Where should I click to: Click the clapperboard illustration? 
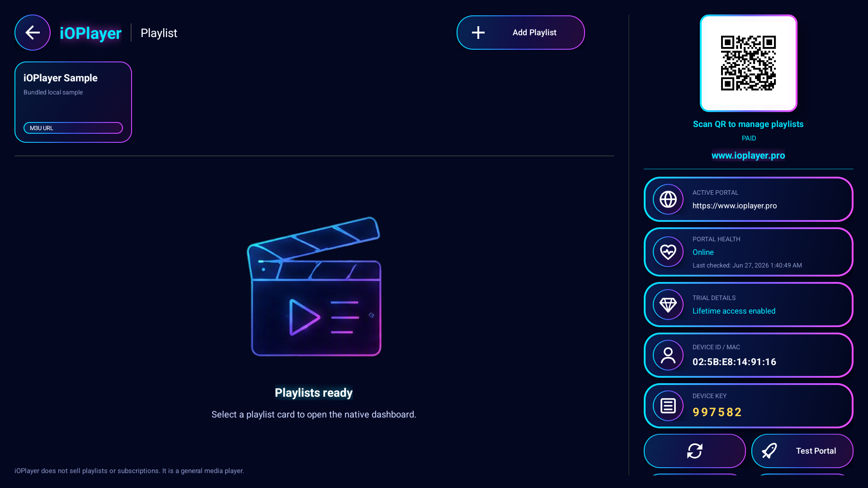point(315,286)
